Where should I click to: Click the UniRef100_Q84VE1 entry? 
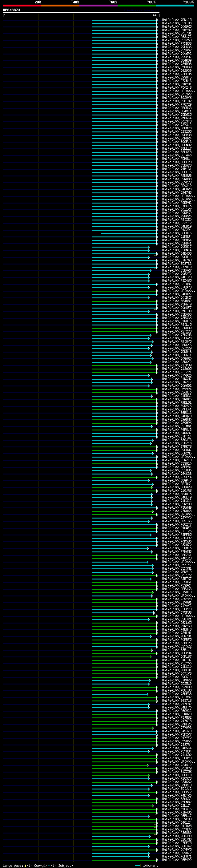pos(177,111)
